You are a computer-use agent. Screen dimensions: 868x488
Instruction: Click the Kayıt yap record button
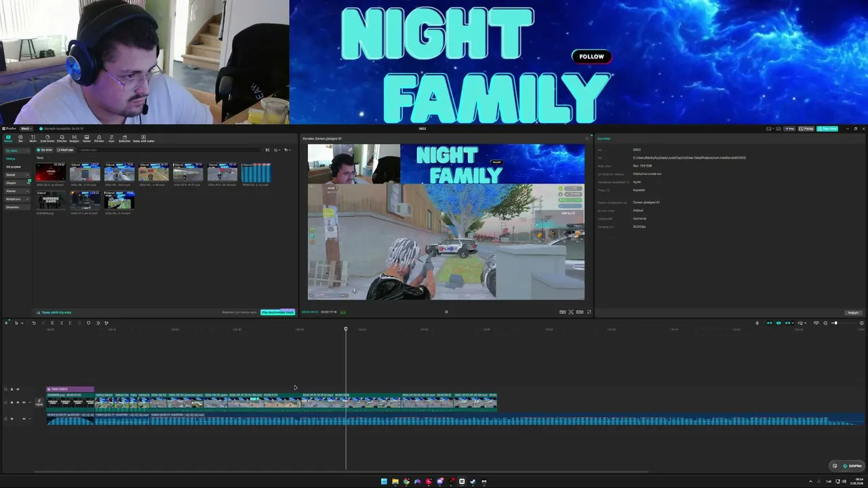click(65, 150)
